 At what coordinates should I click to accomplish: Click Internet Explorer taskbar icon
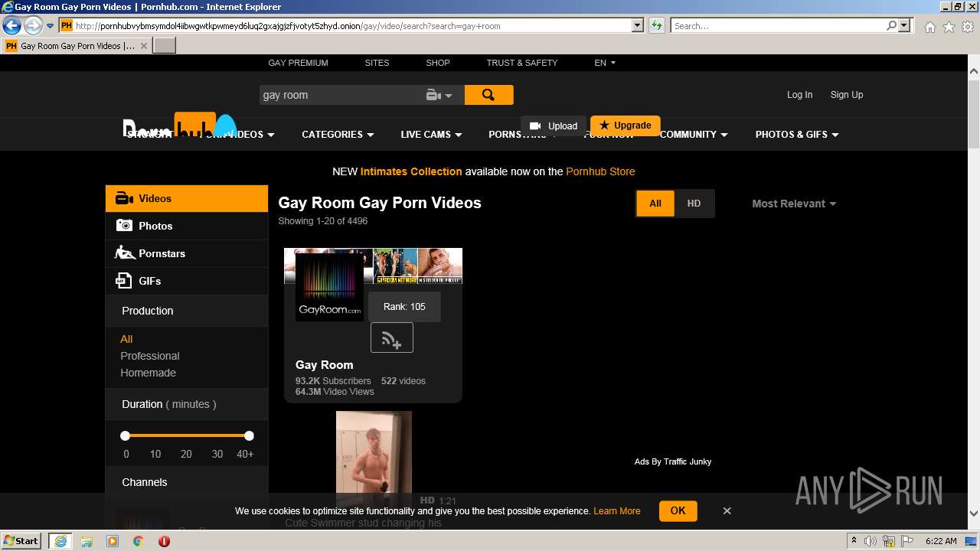pyautogui.click(x=60, y=540)
